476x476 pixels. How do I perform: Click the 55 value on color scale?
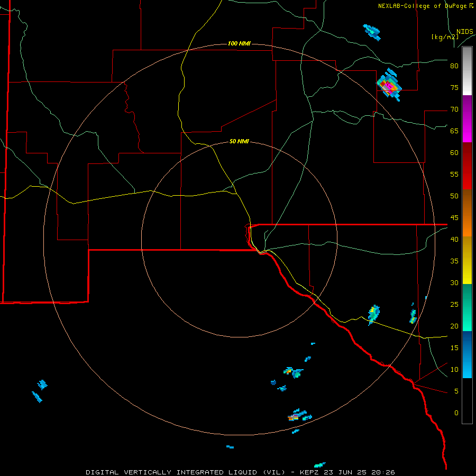pos(454,174)
